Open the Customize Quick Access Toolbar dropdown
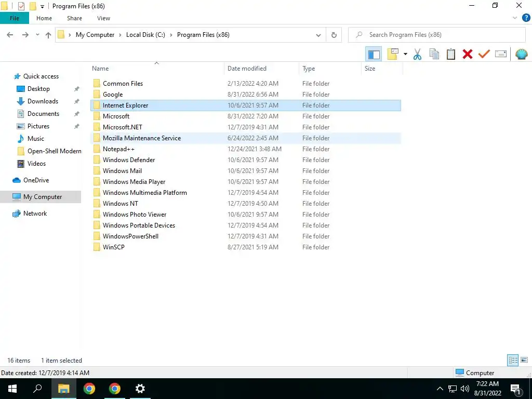The width and height of the screenshot is (532, 399). [42, 6]
